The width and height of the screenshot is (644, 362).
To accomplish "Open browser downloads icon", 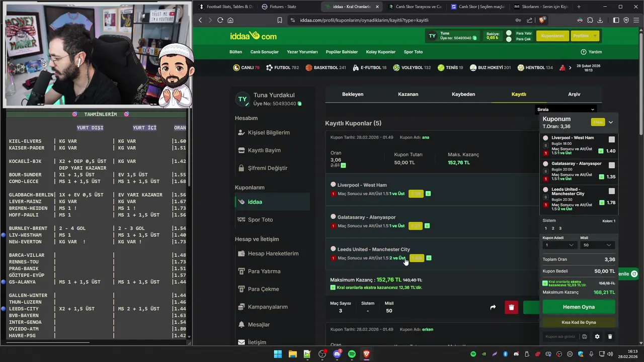I will tap(600, 20).
